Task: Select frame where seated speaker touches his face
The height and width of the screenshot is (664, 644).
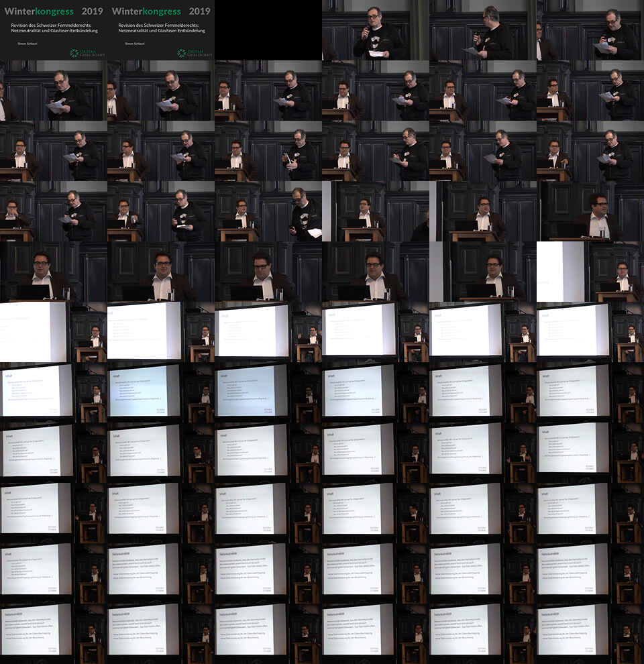Action: [54, 211]
